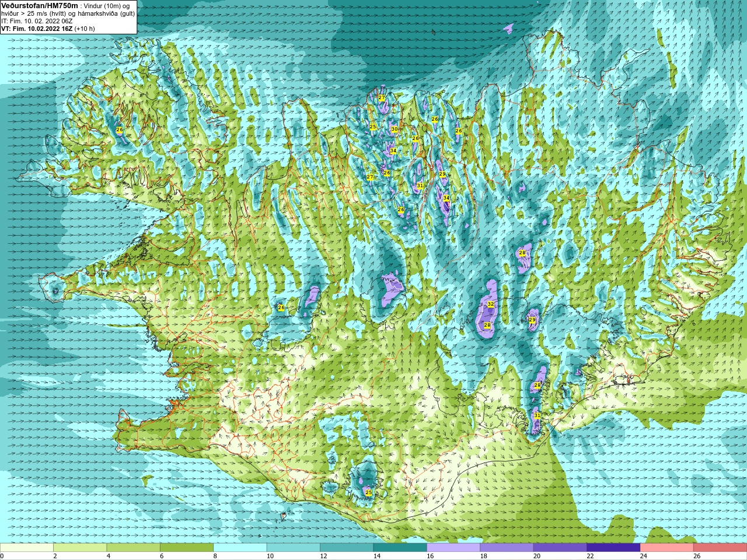Image resolution: width=747 pixels, height=560 pixels.
Task: Pick the 20–22 violet legend swatch
Action: click(560, 548)
